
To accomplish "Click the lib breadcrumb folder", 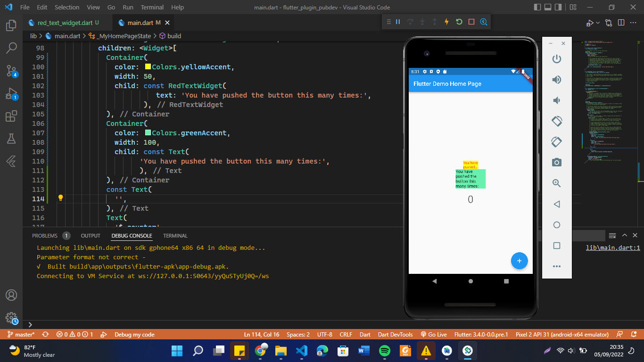I will pos(33,36).
